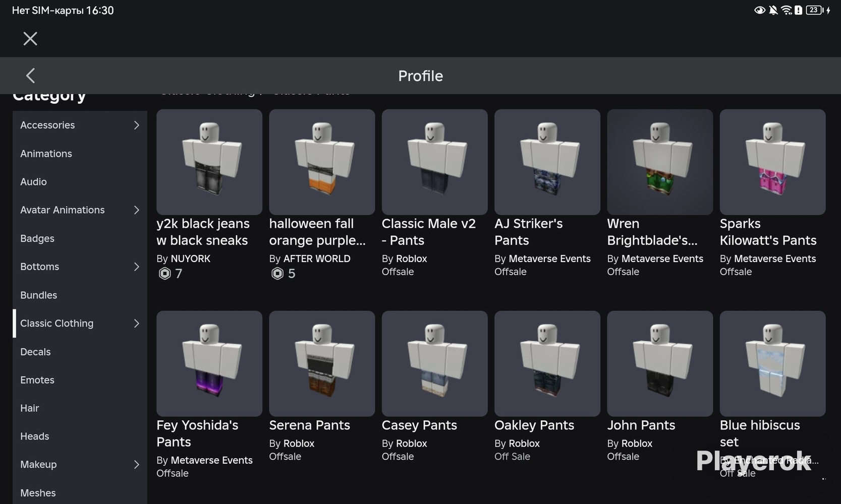Expand the Avatar Animations submenu arrow
Screen dimensions: 841x504
(136, 210)
